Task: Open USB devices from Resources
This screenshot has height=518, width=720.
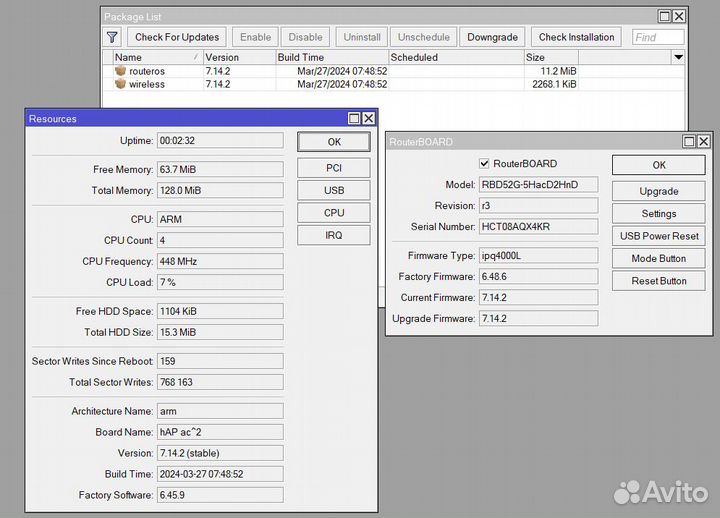Action: 334,190
